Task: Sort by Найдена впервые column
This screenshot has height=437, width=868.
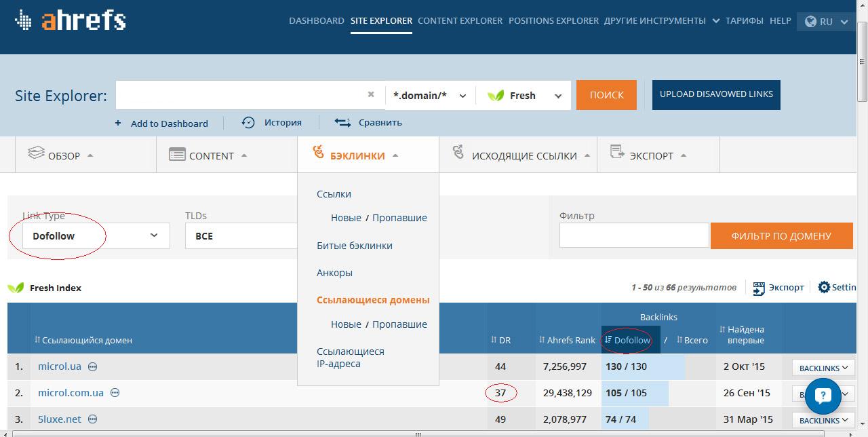Action: (x=742, y=335)
